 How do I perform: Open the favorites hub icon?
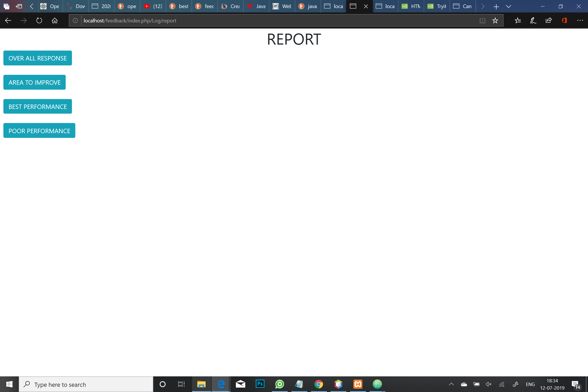point(518,20)
